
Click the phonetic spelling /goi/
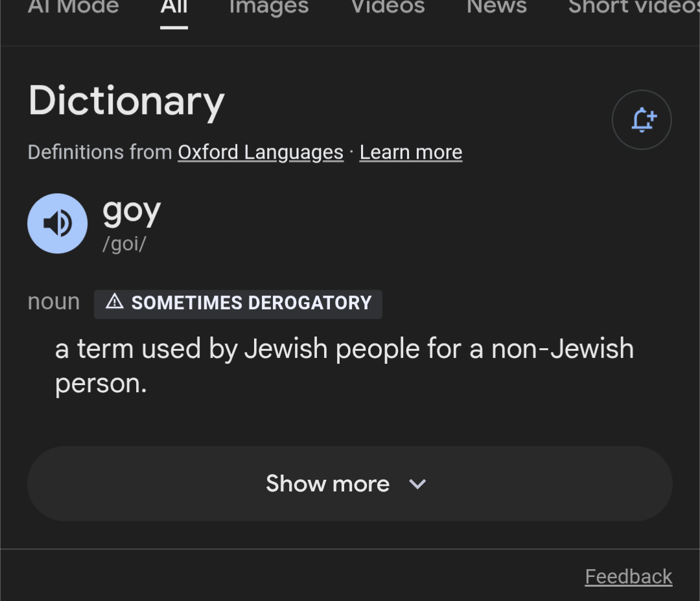tap(124, 244)
